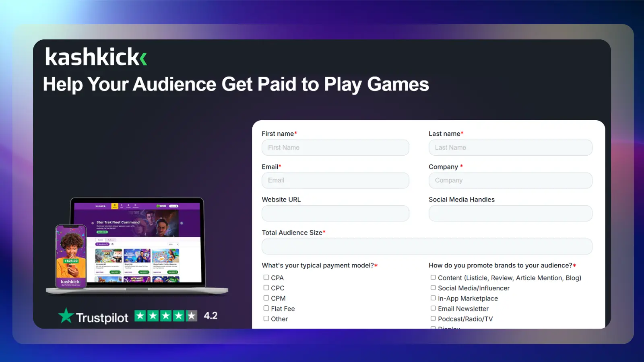Viewport: 644px width, 362px height.
Task: Focus the Total Audience Size field
Action: coord(427,246)
